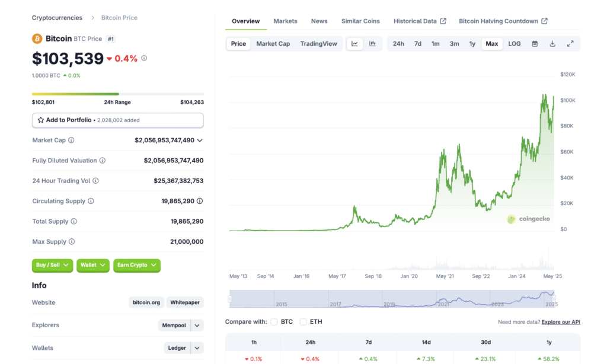Open the Max Supply info icon
This screenshot has height=364, width=607.
coord(72,242)
